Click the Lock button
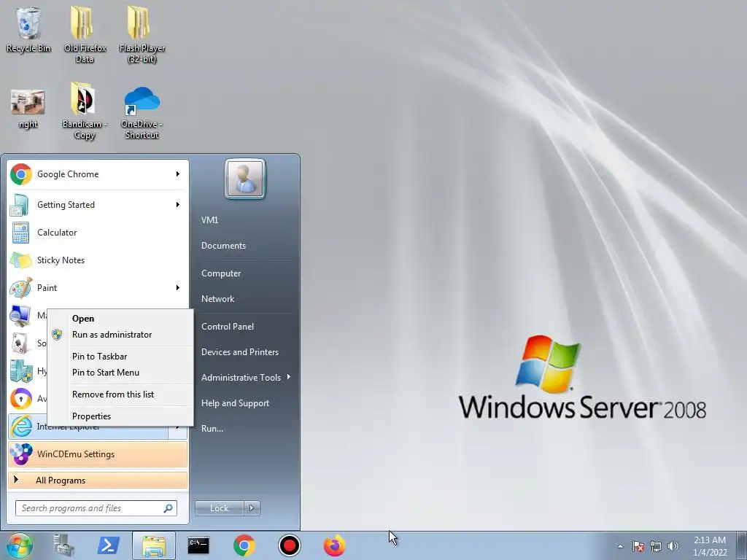The width and height of the screenshot is (747, 560). point(219,508)
